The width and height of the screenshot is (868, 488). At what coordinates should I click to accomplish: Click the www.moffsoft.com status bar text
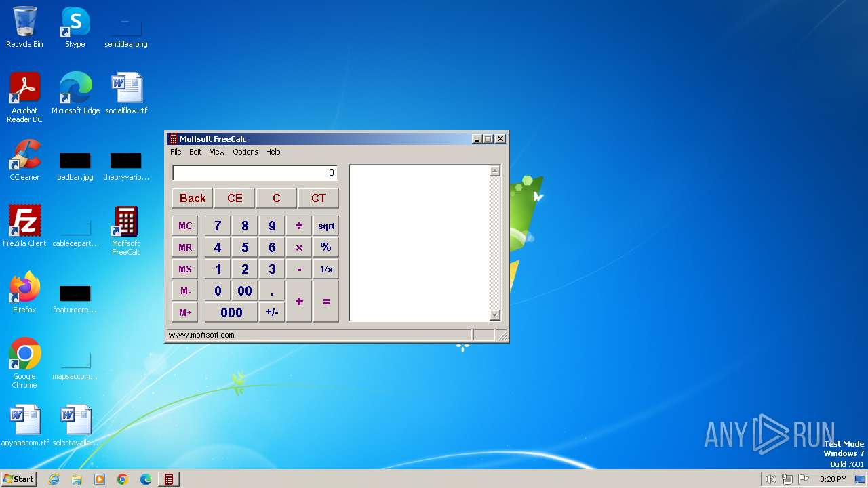(x=201, y=335)
